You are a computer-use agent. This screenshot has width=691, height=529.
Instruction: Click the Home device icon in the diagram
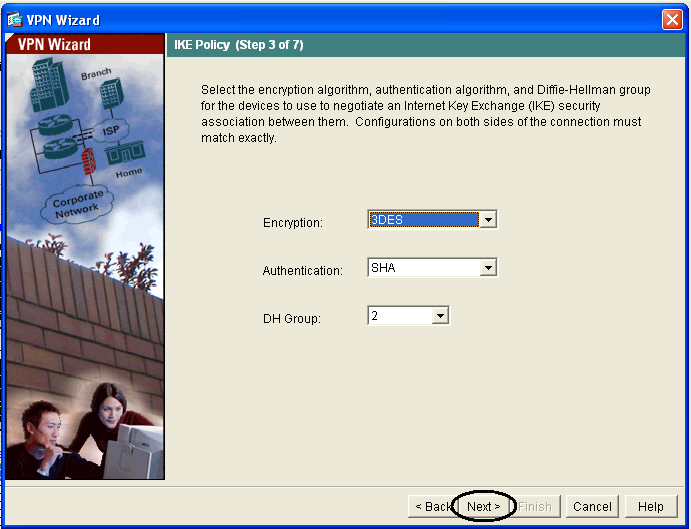coord(127,154)
